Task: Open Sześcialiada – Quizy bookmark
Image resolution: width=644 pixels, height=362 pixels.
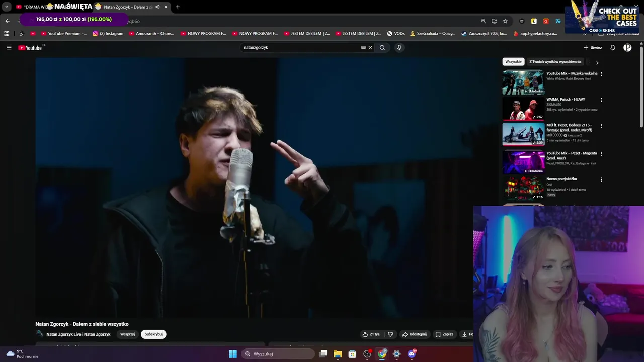Action: tap(432, 34)
